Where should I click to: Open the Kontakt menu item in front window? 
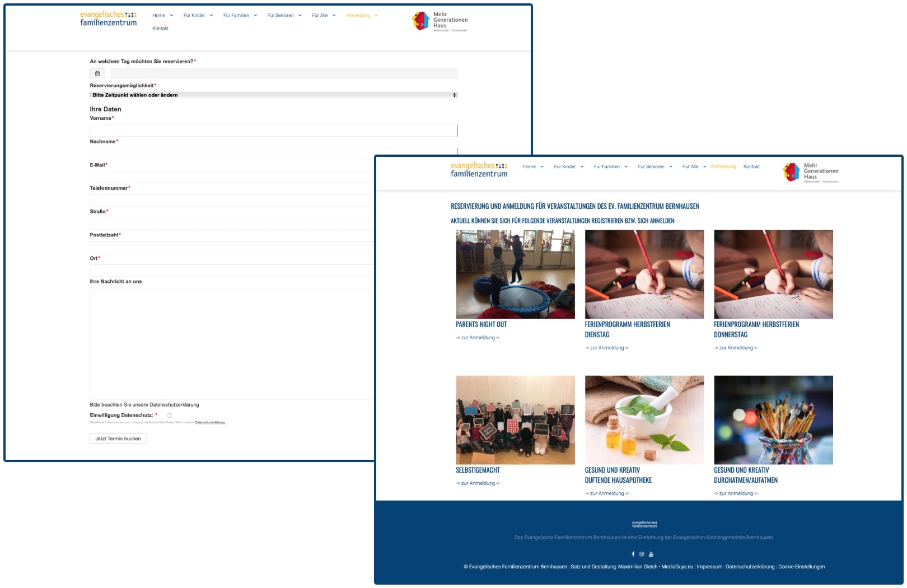[751, 166]
